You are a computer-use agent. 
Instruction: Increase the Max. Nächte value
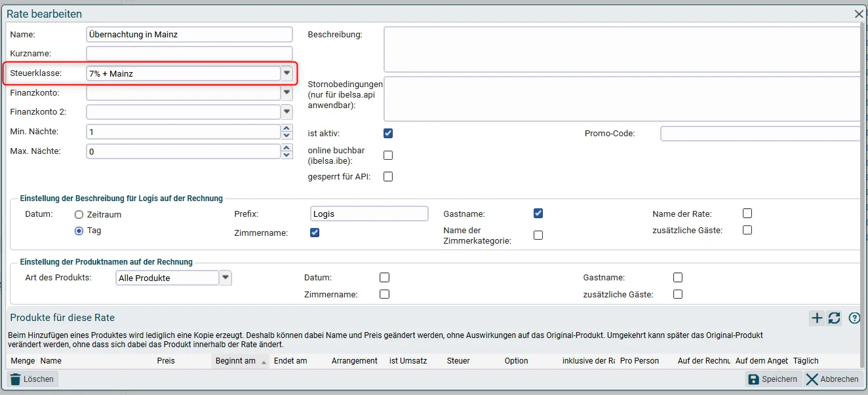(x=286, y=148)
